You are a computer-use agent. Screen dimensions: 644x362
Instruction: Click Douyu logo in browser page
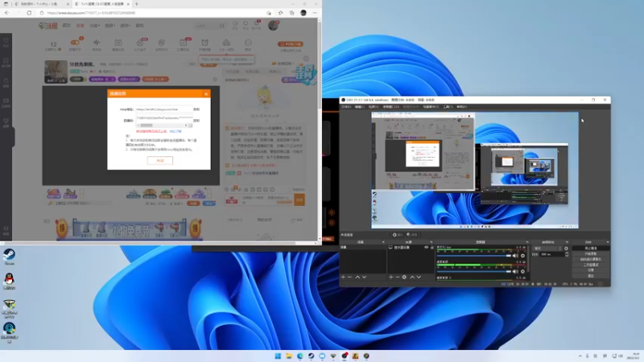[48, 26]
